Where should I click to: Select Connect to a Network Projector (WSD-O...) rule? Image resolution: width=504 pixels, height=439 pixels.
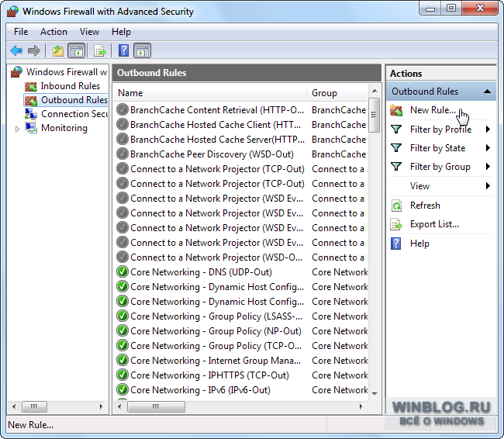pyautogui.click(x=240, y=258)
